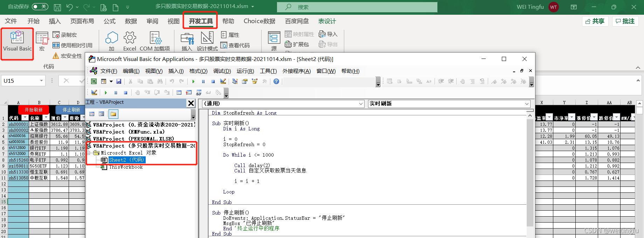Select VBAProject (PERSONAL.XLSB) node
Image resolution: width=644 pixels, height=238 pixels.
[x=133, y=139]
